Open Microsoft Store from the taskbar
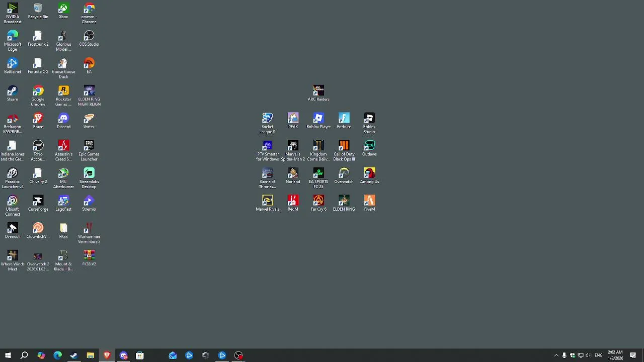 [x=139, y=355]
